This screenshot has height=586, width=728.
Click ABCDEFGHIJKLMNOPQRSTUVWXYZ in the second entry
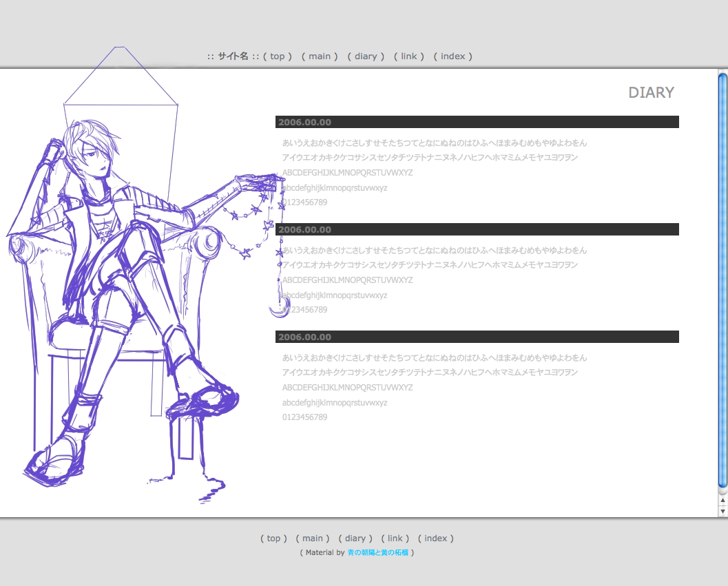pyautogui.click(x=347, y=280)
